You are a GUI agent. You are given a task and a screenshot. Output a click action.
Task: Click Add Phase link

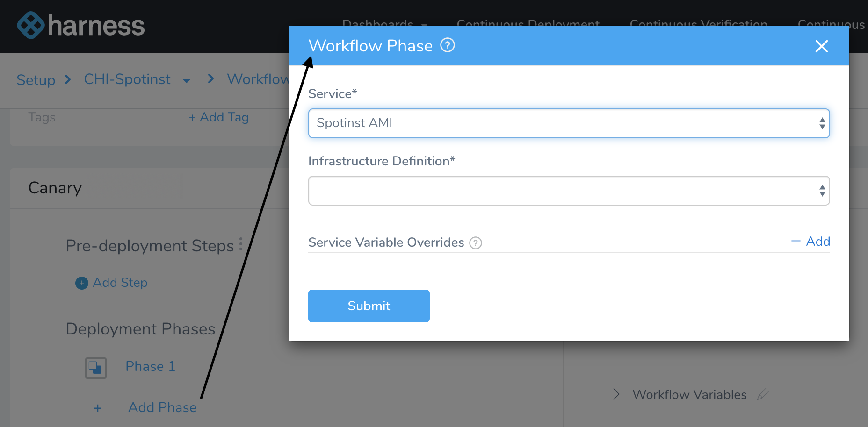point(162,407)
